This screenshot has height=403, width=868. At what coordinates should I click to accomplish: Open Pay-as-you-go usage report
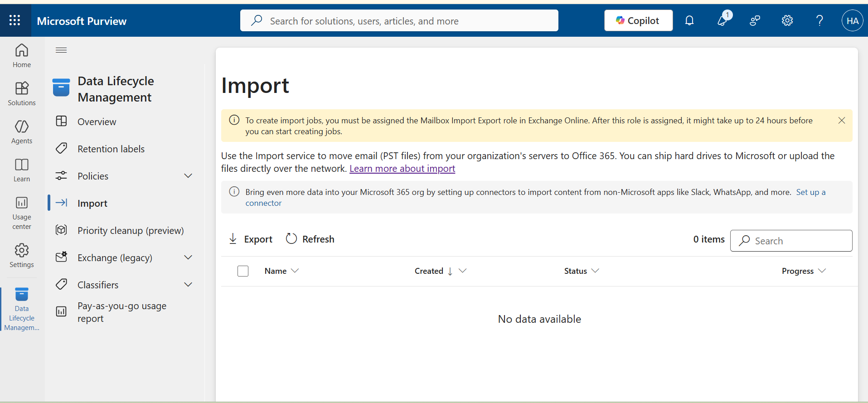(x=122, y=312)
